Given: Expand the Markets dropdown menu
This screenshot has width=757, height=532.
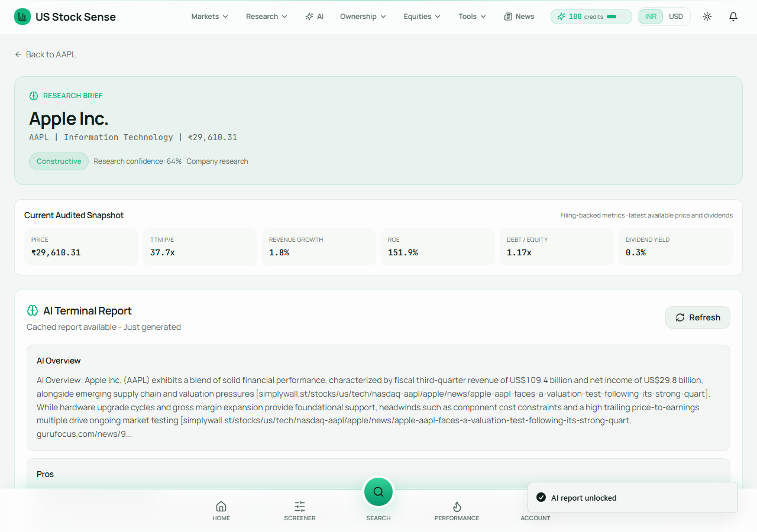Looking at the screenshot, I should pyautogui.click(x=210, y=17).
